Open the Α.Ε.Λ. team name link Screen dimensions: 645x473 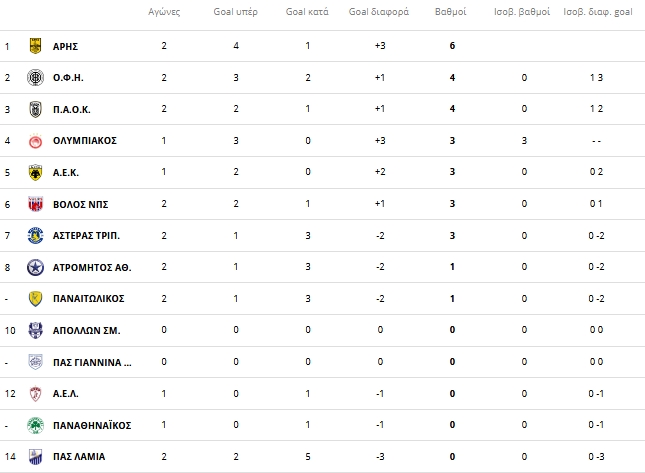(65, 394)
